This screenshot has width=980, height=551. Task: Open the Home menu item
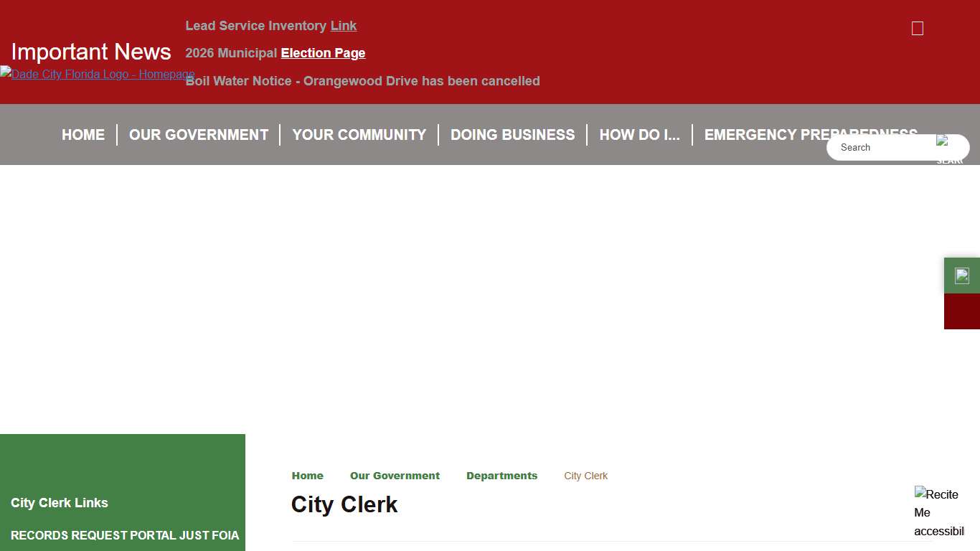(83, 135)
